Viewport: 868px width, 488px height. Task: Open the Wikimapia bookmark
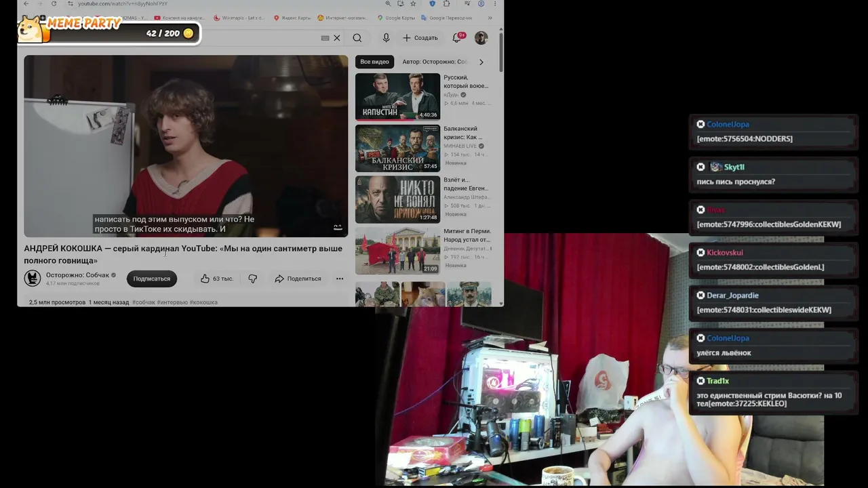coord(241,18)
